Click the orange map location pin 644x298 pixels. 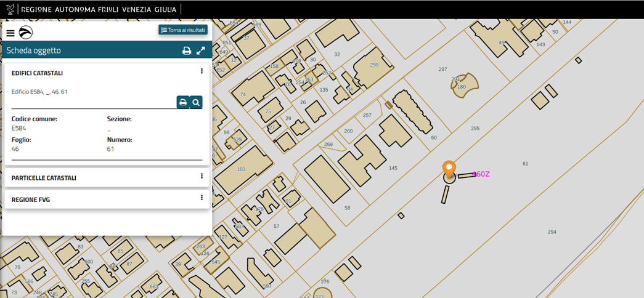(449, 168)
